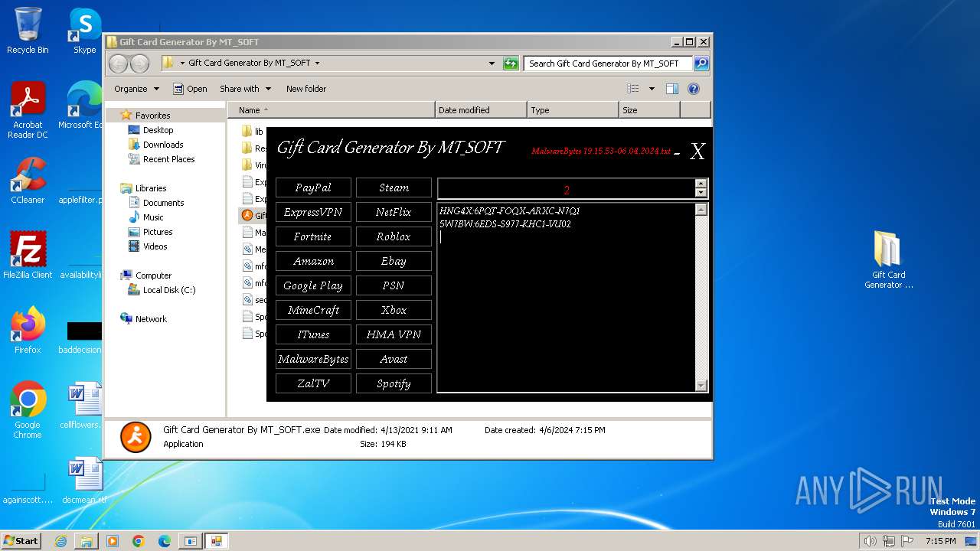The image size is (980, 551).
Task: Select Recent Places in the navigation pane
Action: pyautogui.click(x=168, y=159)
